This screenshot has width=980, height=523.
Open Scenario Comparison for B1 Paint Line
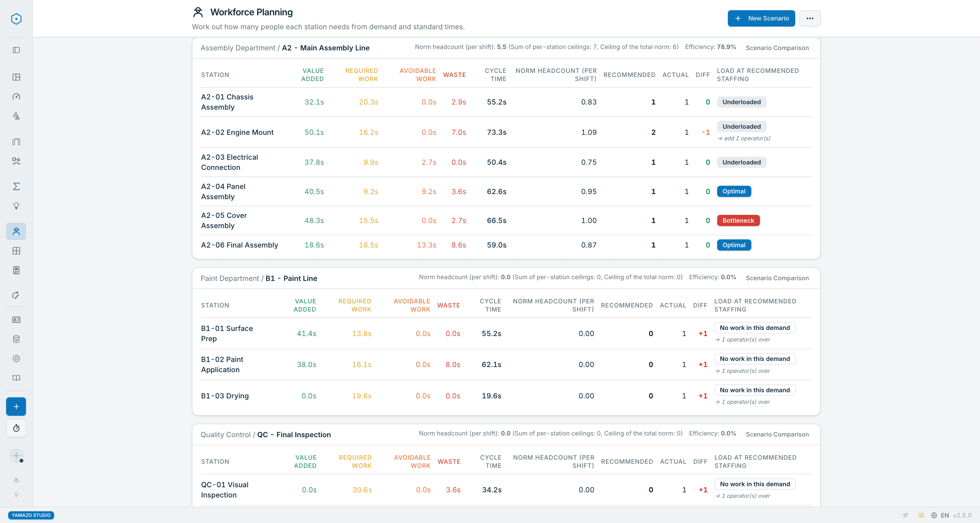(x=777, y=278)
